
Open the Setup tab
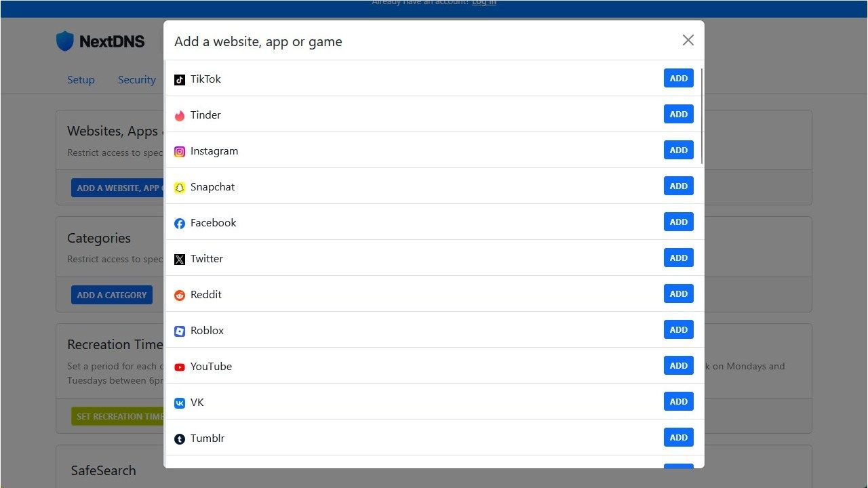[x=81, y=80]
